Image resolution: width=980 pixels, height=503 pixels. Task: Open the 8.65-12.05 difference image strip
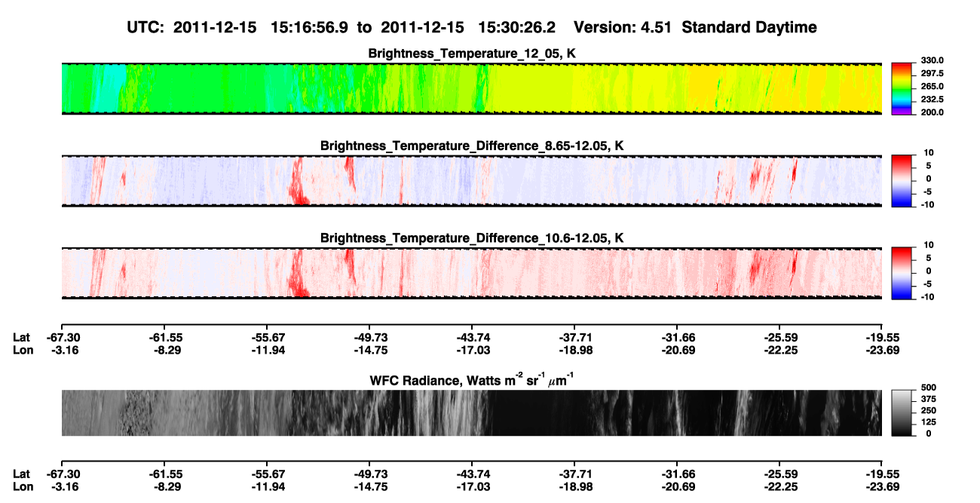(x=472, y=181)
